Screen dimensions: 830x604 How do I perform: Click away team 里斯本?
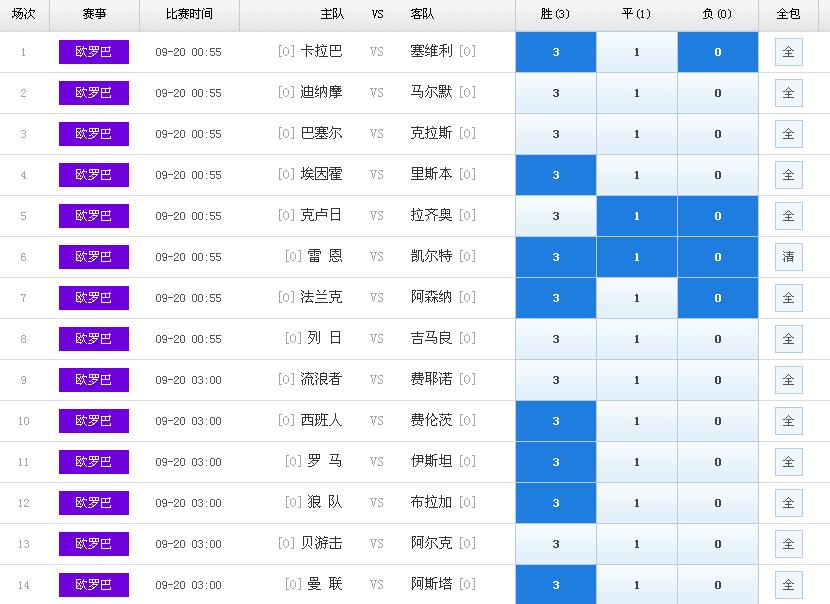coord(431,174)
